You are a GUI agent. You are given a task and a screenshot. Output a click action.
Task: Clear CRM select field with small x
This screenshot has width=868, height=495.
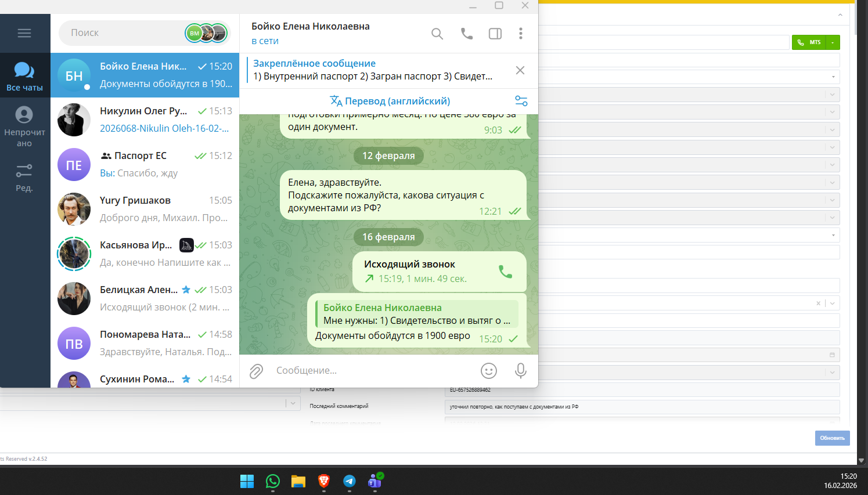click(819, 303)
